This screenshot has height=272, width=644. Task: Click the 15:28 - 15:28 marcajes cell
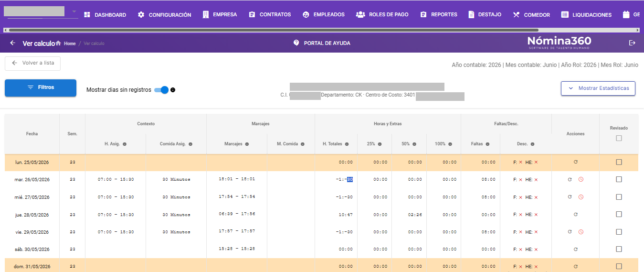237,249
